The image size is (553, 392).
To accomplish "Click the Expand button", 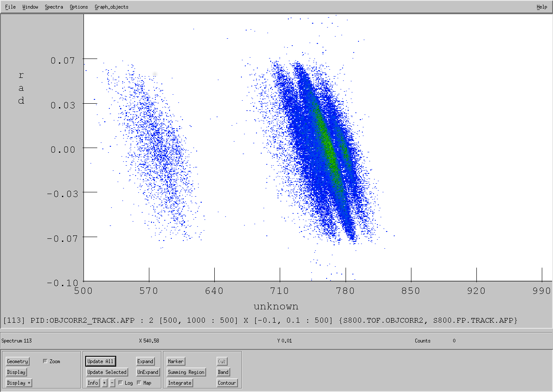I will [x=145, y=361].
